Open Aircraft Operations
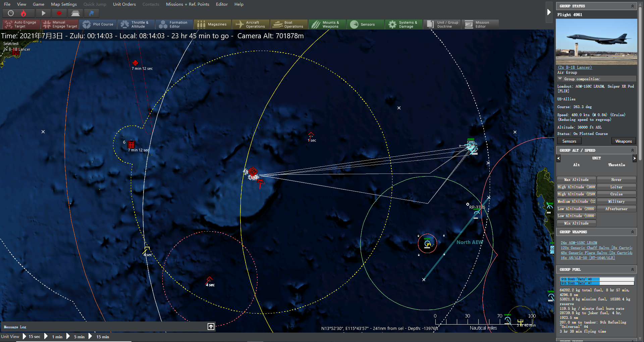644x342 pixels. coord(251,24)
